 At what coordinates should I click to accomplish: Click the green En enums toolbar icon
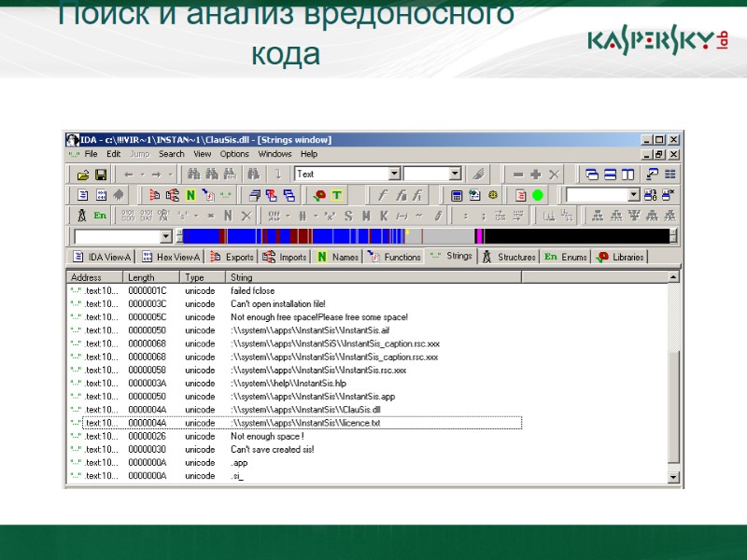(x=100, y=216)
